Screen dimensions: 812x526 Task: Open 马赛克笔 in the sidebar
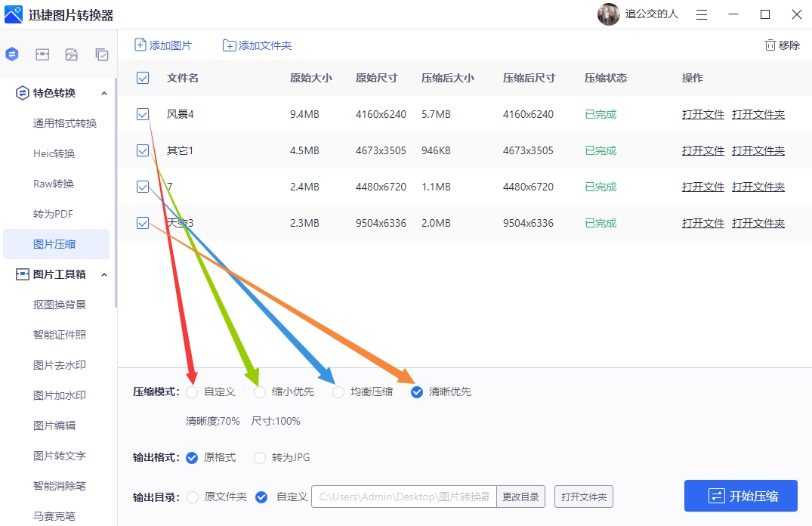[54, 516]
